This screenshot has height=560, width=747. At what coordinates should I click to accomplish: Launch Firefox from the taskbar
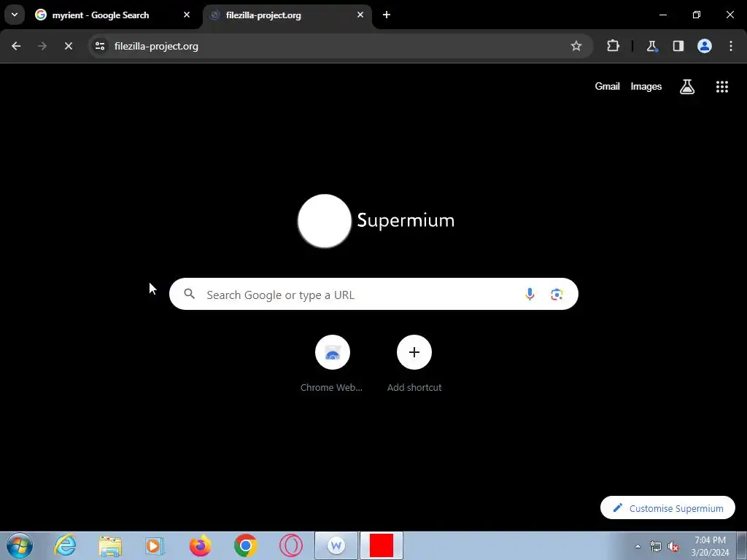tap(200, 545)
